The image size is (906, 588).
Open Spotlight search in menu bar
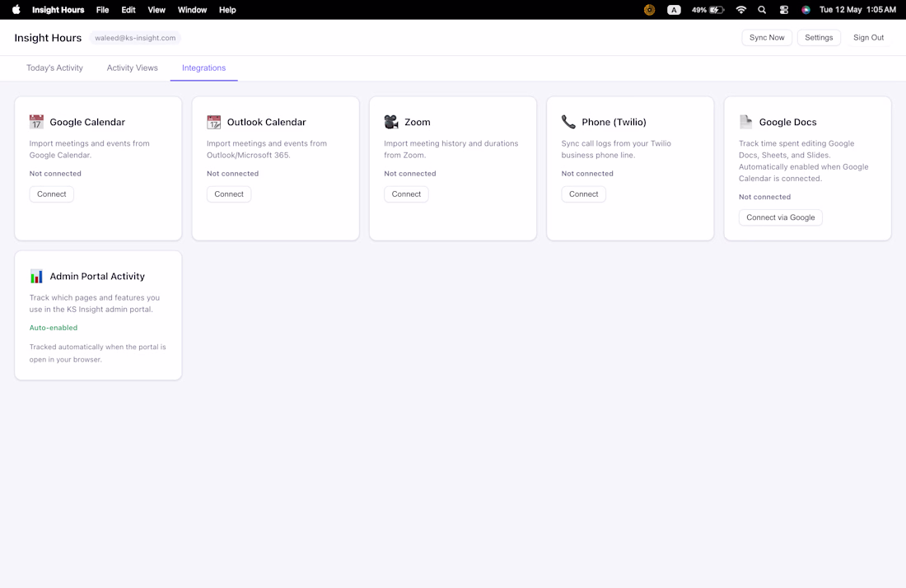(x=762, y=10)
